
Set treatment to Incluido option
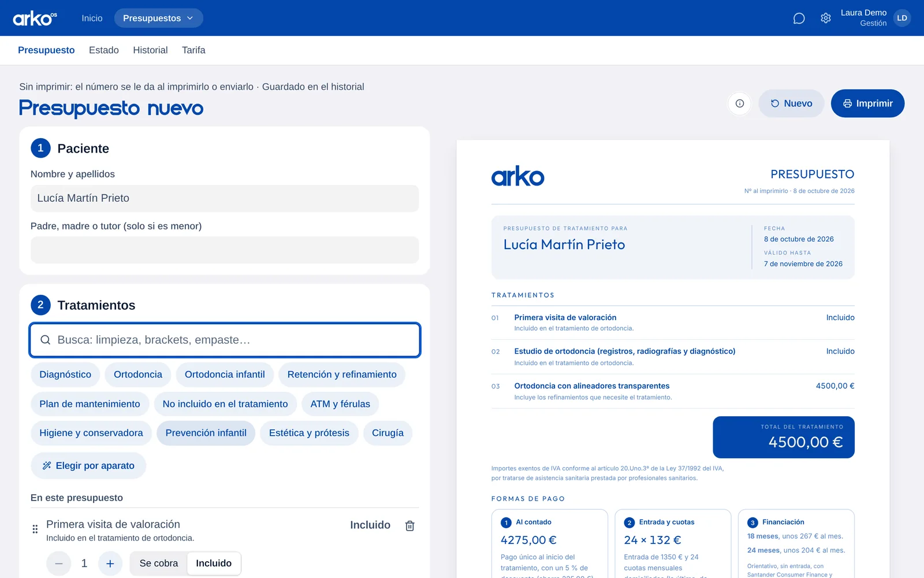click(x=214, y=564)
